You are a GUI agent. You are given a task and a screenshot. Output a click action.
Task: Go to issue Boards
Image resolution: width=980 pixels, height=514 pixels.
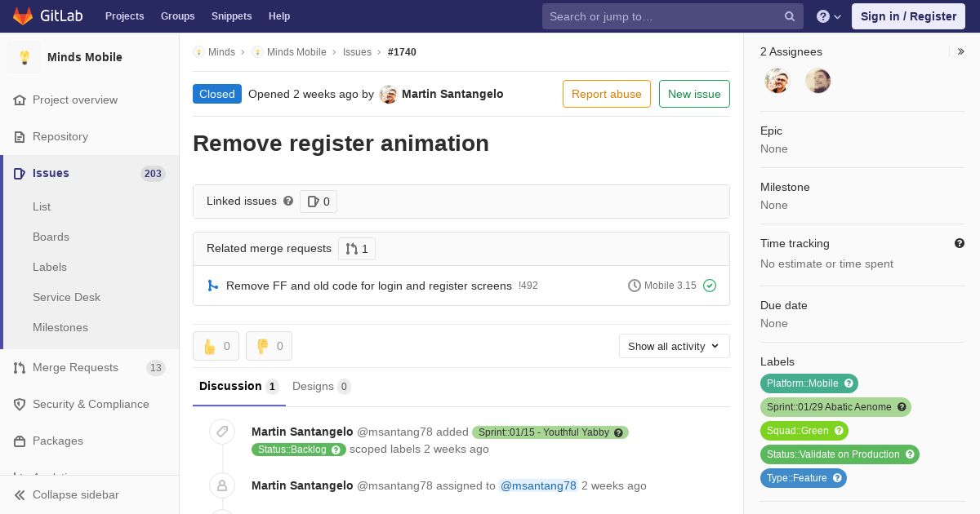point(51,237)
